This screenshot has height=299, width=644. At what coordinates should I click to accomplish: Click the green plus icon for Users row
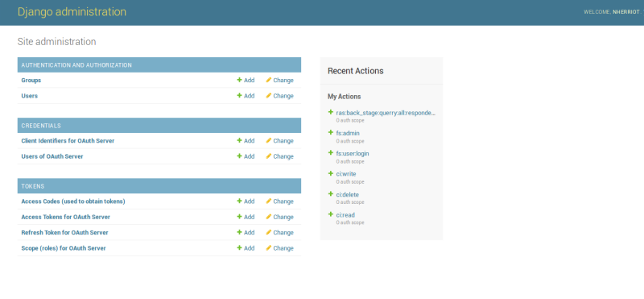(239, 95)
